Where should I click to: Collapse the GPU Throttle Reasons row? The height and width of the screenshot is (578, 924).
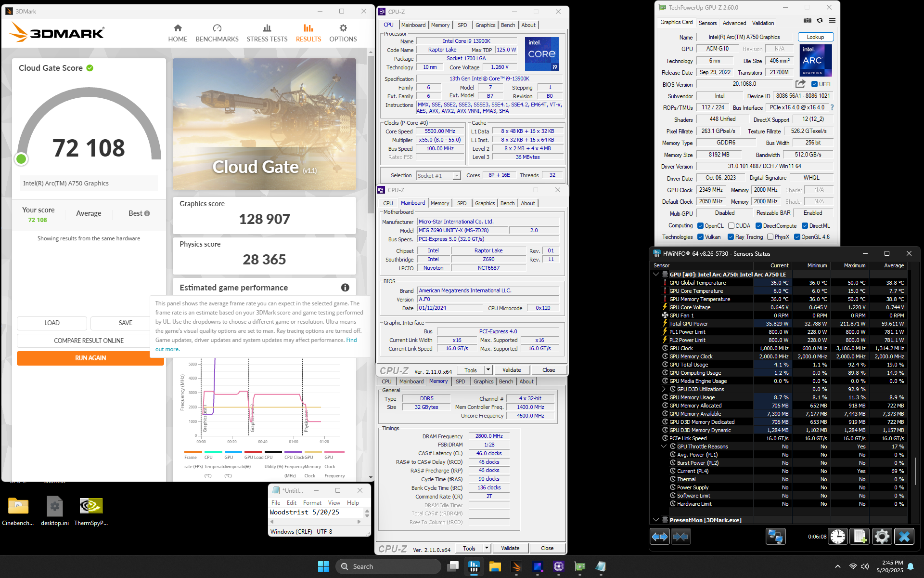point(664,447)
